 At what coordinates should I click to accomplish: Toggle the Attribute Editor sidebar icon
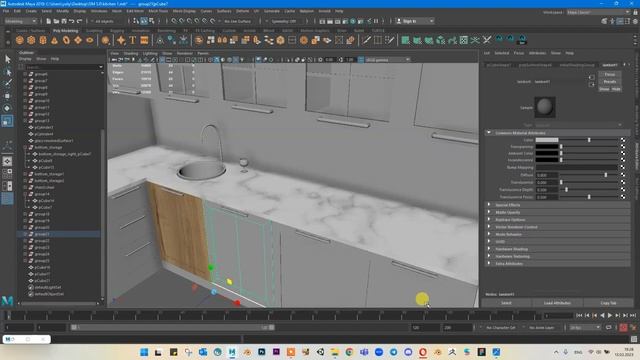[620, 21]
